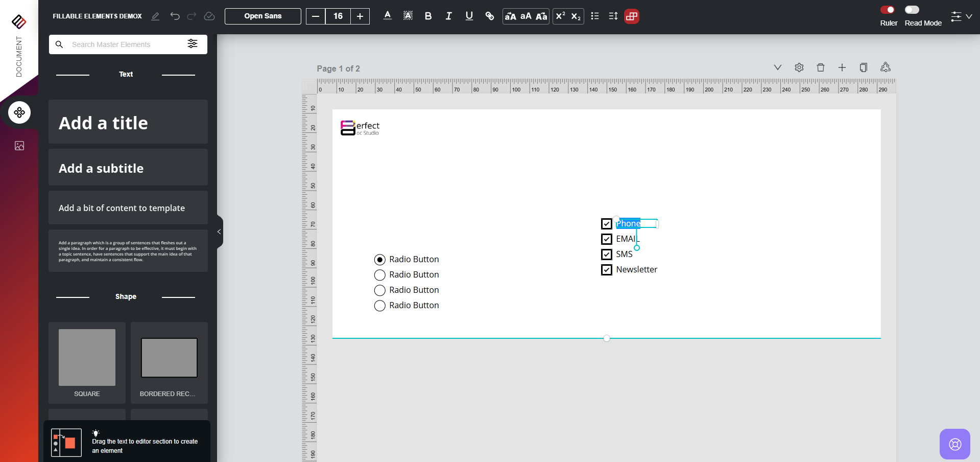Open the images panel in sidebar
The width and height of the screenshot is (980, 462).
[19, 146]
